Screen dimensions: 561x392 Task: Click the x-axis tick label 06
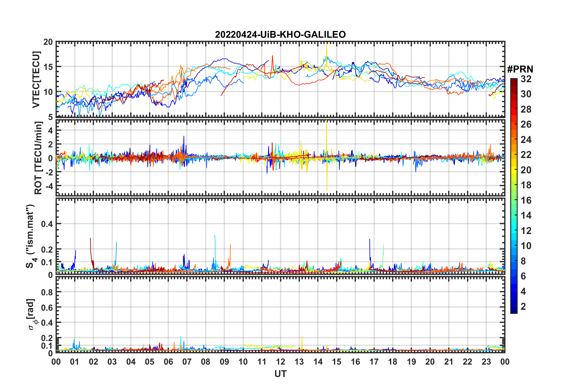168,362
